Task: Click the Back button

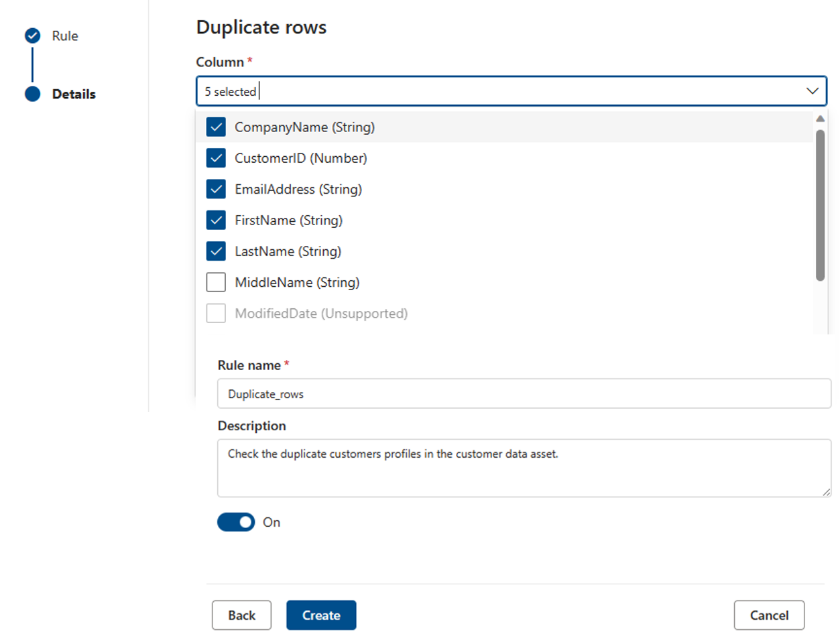Action: point(241,615)
